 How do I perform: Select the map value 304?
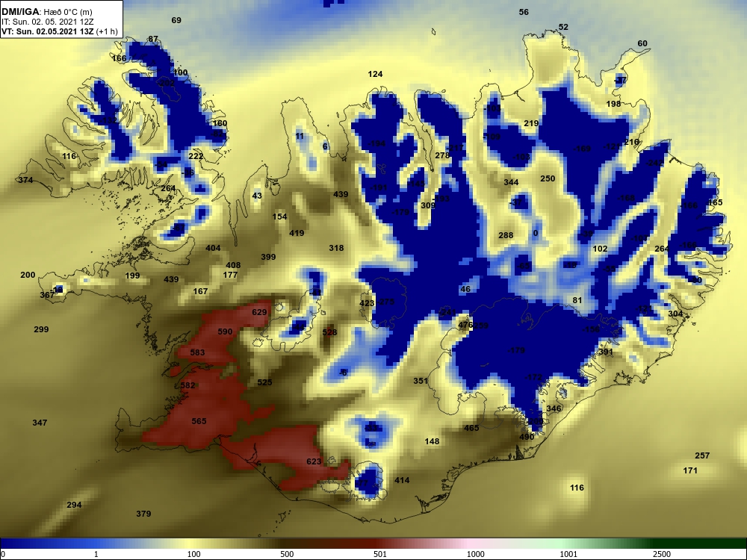coord(675,314)
